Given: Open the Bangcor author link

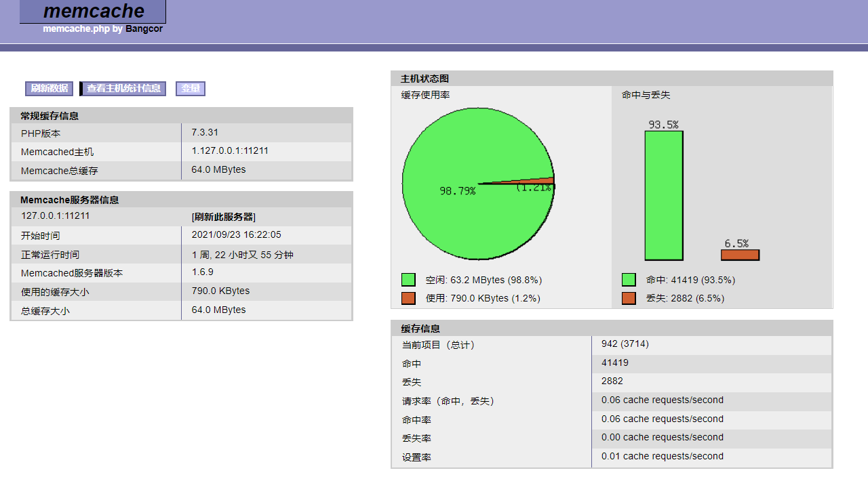Looking at the screenshot, I should [144, 29].
